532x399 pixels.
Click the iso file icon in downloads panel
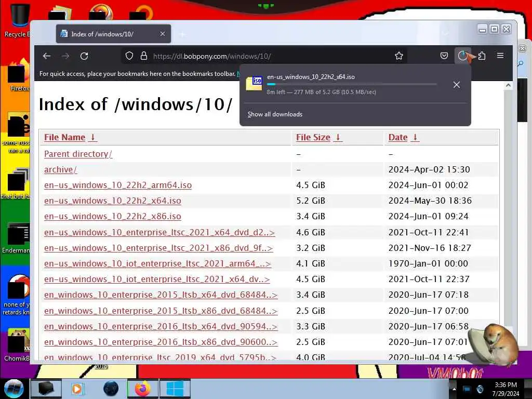(254, 84)
